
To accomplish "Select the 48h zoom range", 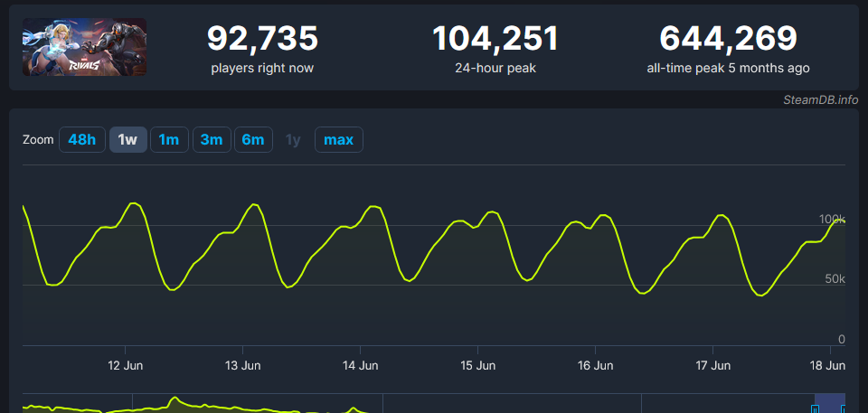I will 82,139.
